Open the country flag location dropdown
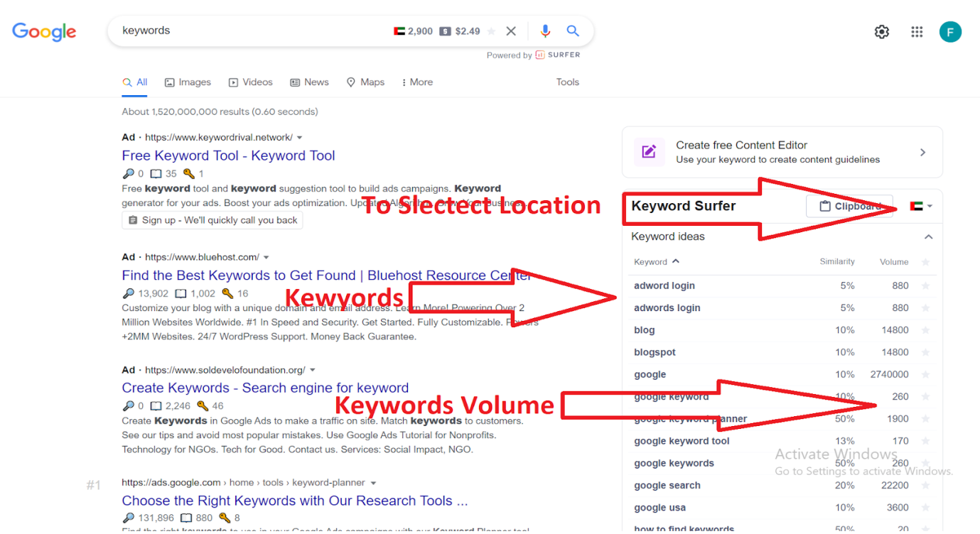The height and width of the screenshot is (534, 980). (x=921, y=207)
